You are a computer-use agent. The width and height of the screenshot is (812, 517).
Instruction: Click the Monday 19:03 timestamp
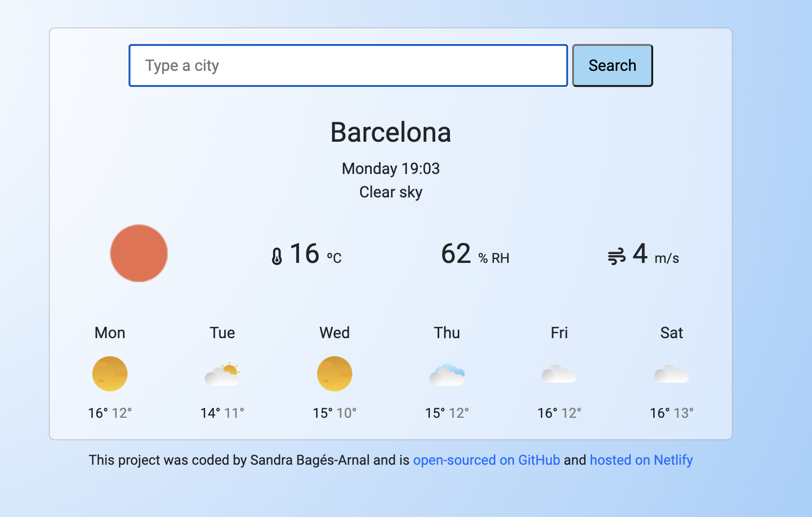click(390, 168)
